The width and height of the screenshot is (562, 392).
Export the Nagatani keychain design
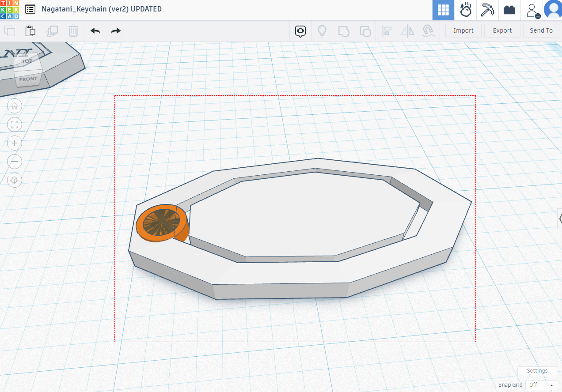click(x=502, y=30)
